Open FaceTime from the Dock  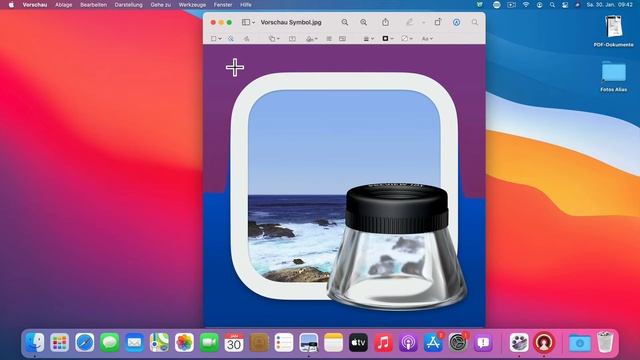209,342
